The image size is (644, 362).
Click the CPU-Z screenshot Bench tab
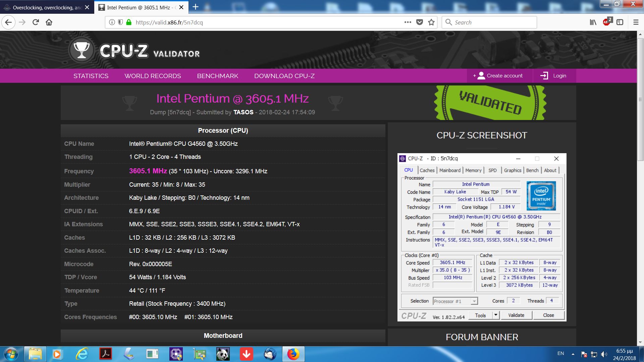532,170
